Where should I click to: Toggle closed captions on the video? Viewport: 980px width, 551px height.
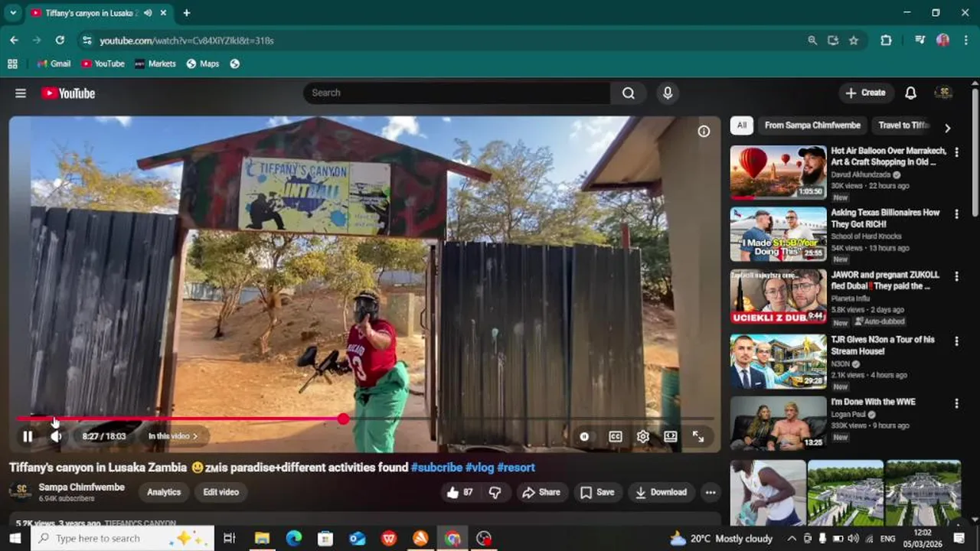[x=616, y=436]
